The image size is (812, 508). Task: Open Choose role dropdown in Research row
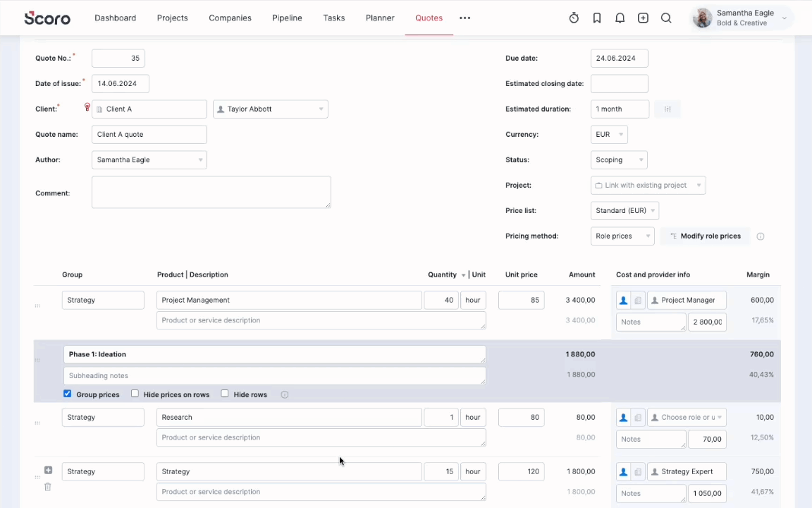pyautogui.click(x=687, y=417)
